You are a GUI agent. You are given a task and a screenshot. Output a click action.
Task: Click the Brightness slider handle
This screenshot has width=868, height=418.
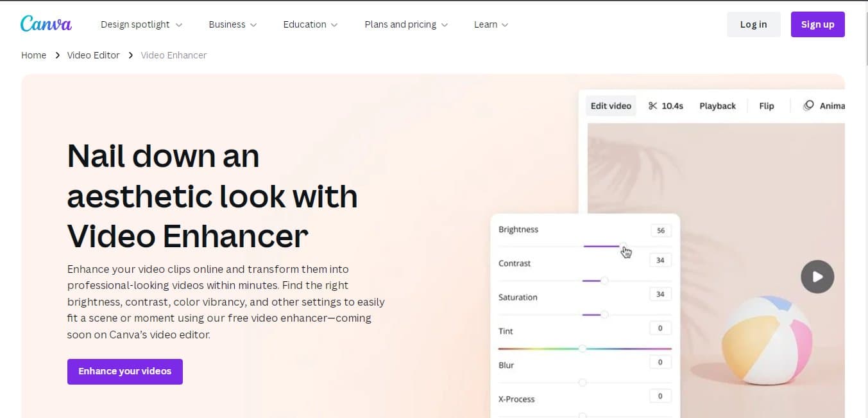point(623,247)
